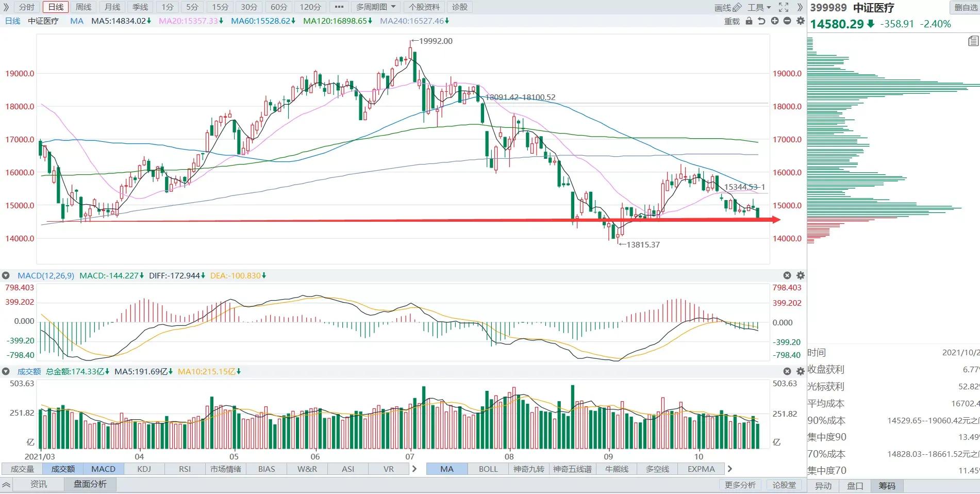
Task: Open 个股资料 stock info
Action: pos(424,7)
